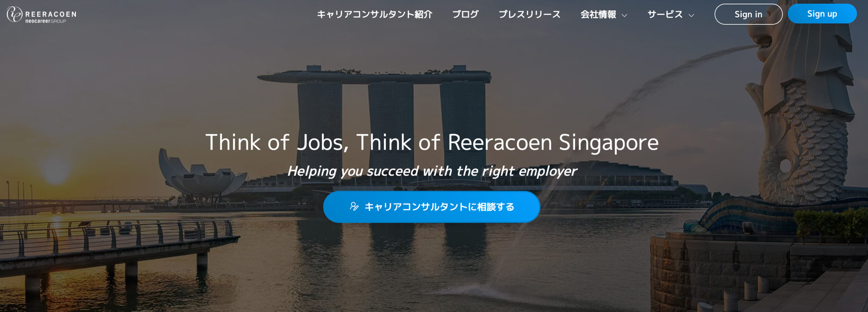Click キャリアコンサルタントに相談する button
The height and width of the screenshot is (312, 868).
coord(432,207)
